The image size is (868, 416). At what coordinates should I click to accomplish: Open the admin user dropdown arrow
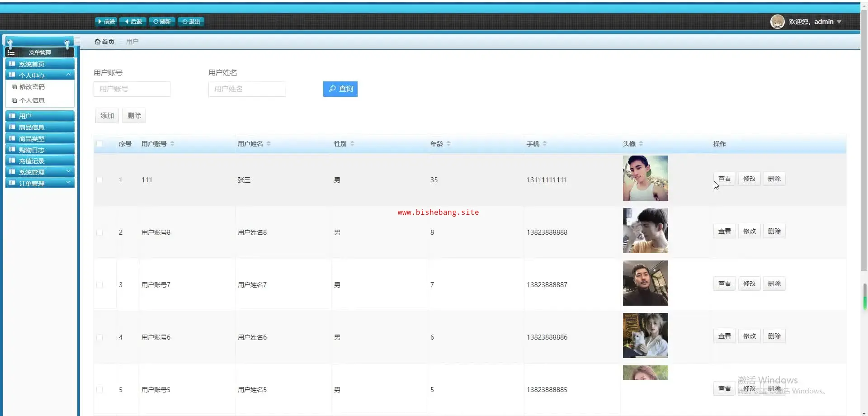tap(839, 22)
